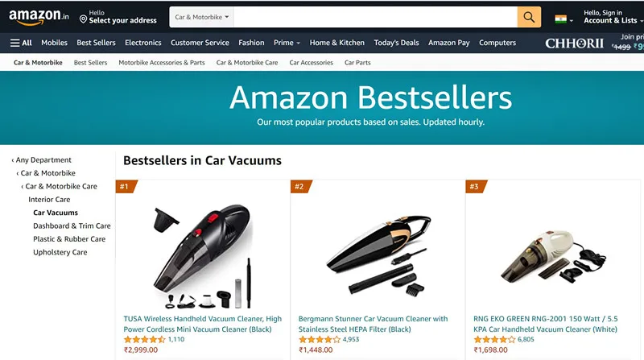Open RNG EKO GREEN vacuum product link
The height and width of the screenshot is (360, 644).
click(x=546, y=324)
